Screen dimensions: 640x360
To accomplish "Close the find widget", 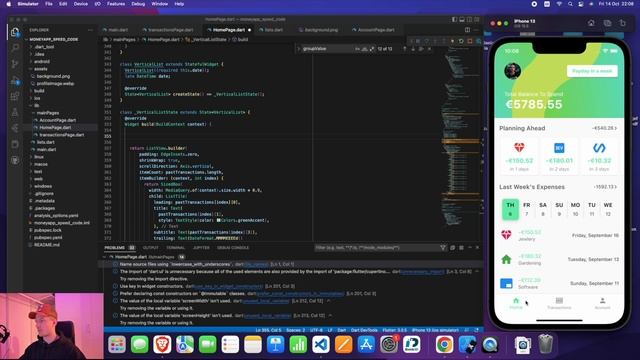I will coord(429,49).
